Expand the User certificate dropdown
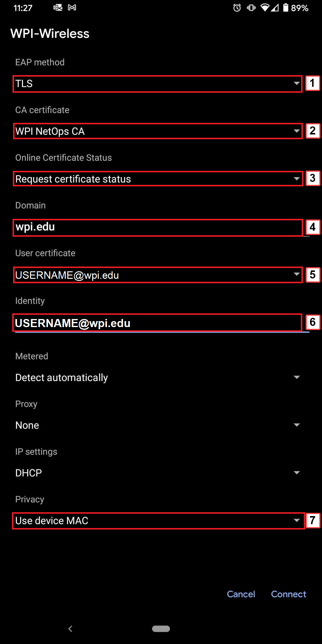322x644 pixels. [x=158, y=275]
